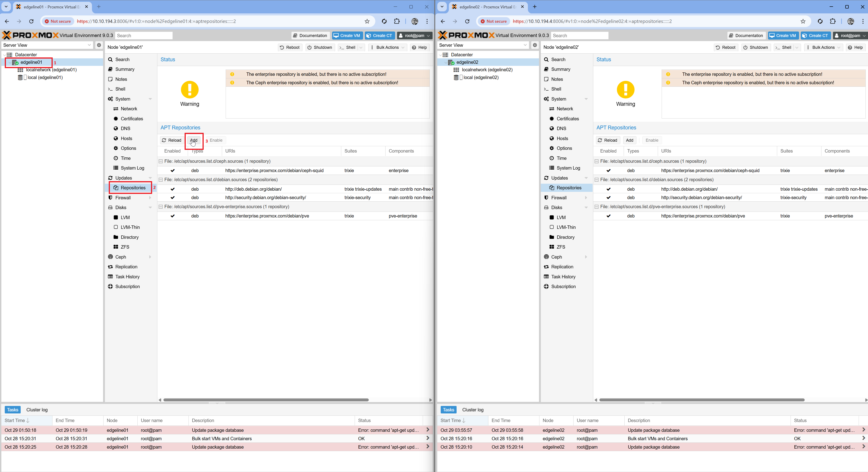The width and height of the screenshot is (868, 472).
Task: Close the edgeline01 browser tab
Action: (x=87, y=7)
